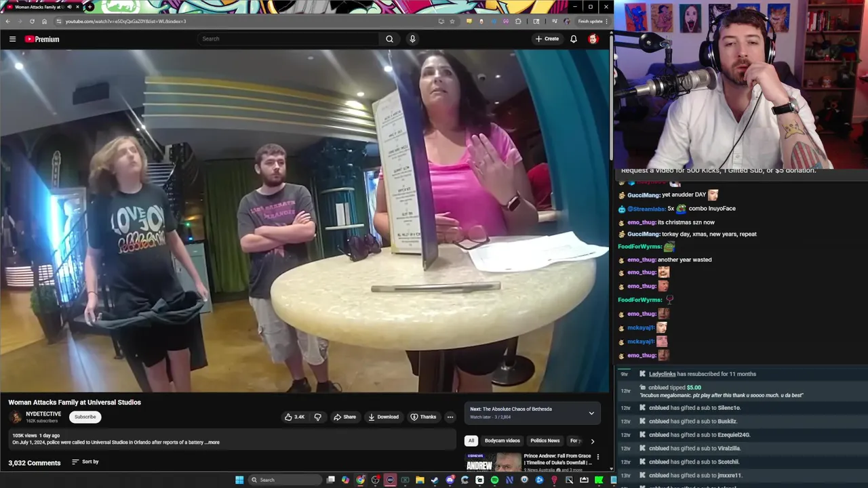868x488 pixels.
Task: Click the 3,032 Comments heading
Action: point(35,463)
